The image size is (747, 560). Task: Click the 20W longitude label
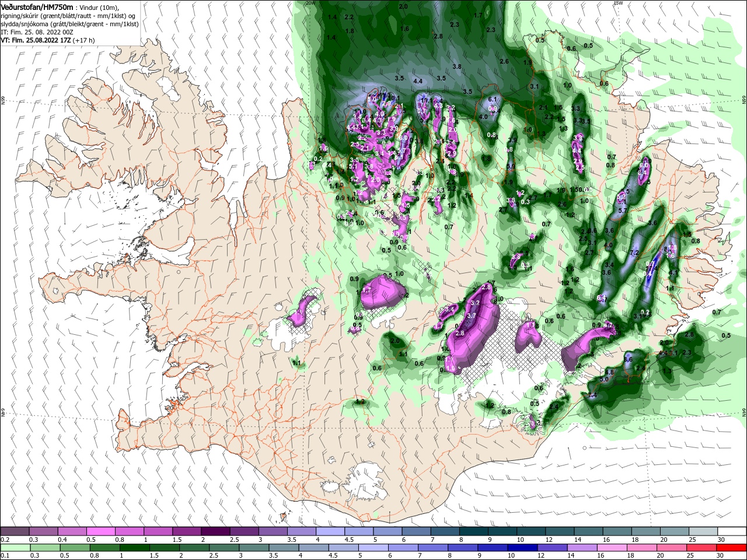click(310, 3)
